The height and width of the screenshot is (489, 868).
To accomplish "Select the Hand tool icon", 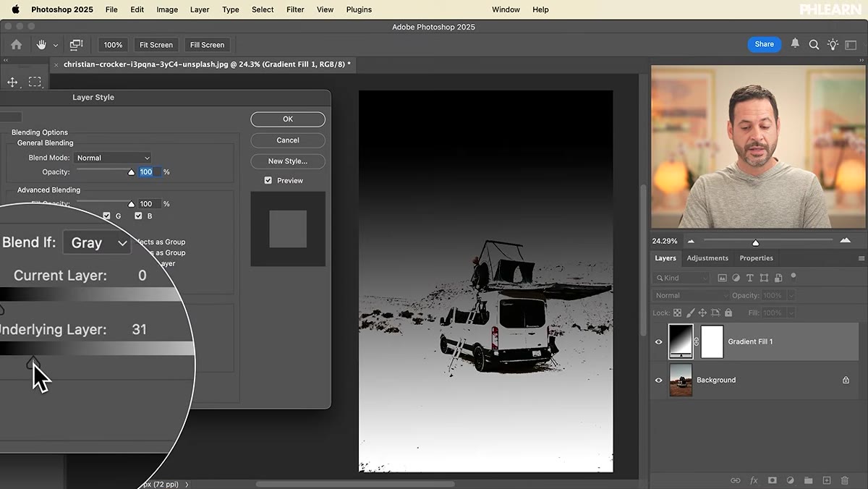I will [x=41, y=45].
